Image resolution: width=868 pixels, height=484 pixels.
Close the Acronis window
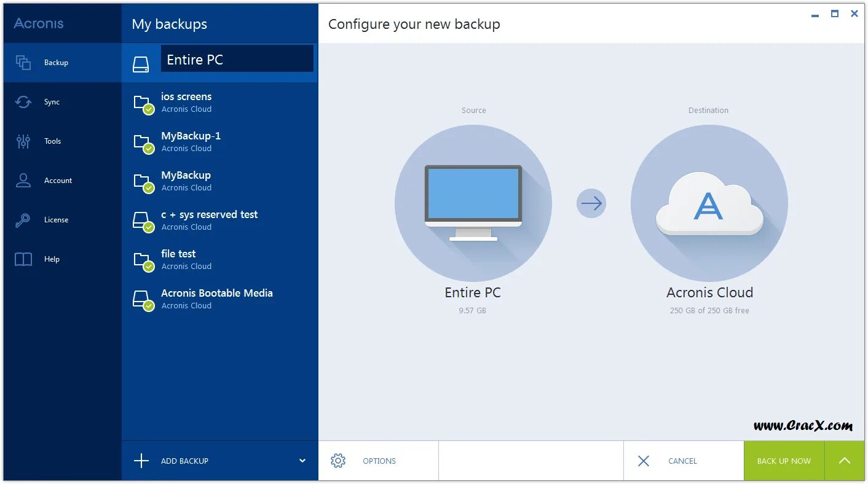click(854, 14)
